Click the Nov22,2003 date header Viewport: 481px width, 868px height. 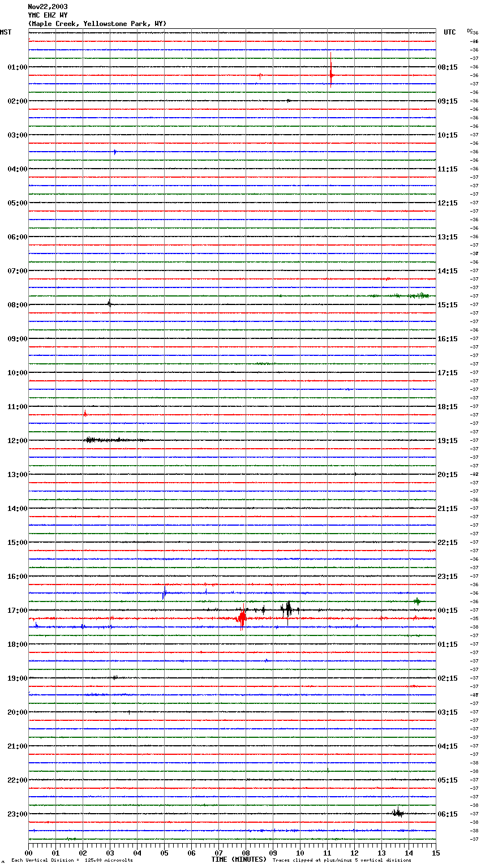(x=48, y=7)
